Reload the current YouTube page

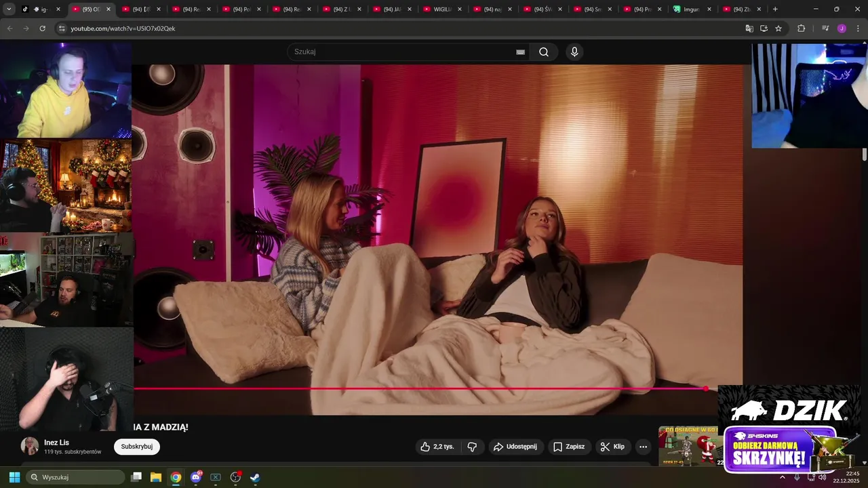(x=43, y=28)
